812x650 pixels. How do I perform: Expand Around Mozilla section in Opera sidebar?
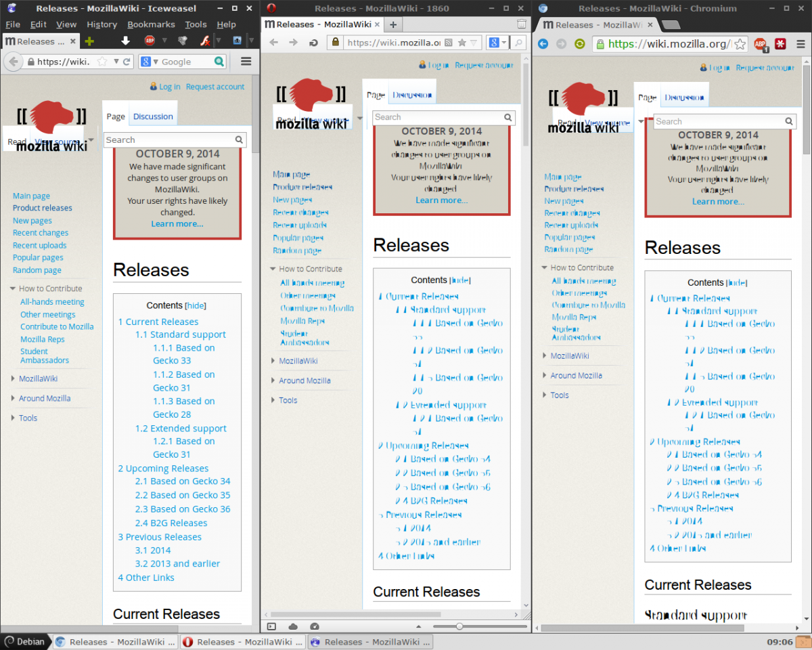coord(273,381)
